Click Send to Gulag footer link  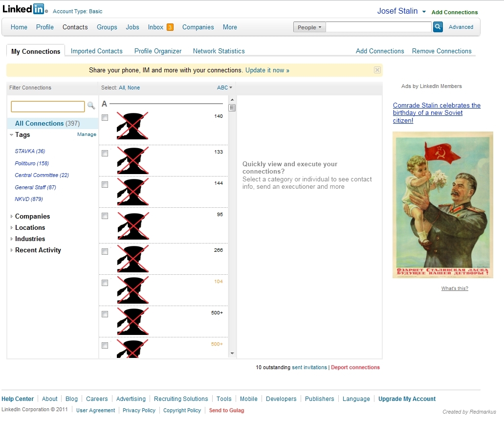pos(227,410)
